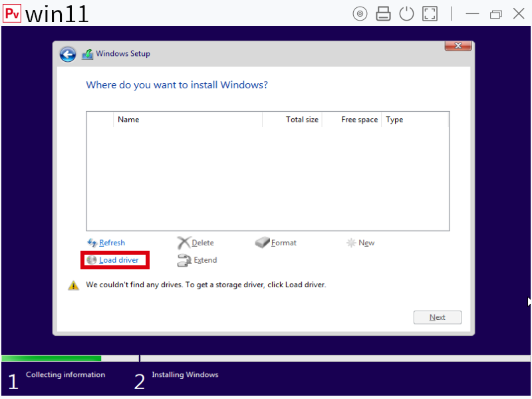Click the Refresh arrows icon

click(x=92, y=243)
